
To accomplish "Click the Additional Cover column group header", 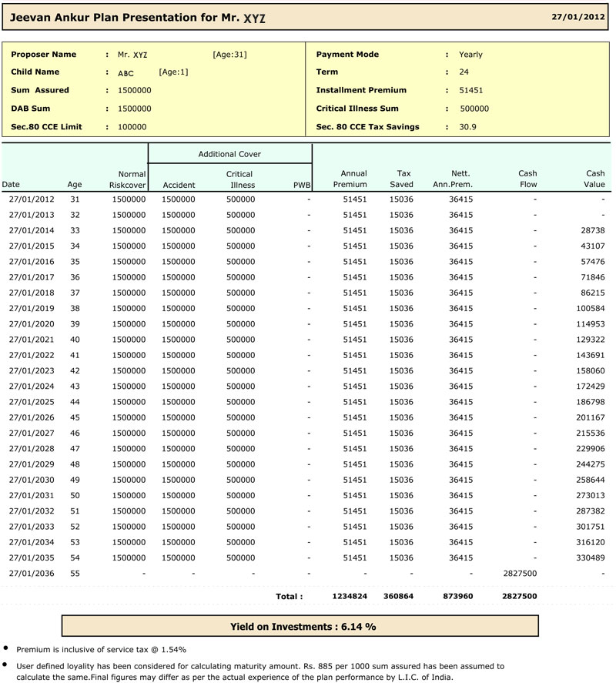I will click(x=229, y=154).
